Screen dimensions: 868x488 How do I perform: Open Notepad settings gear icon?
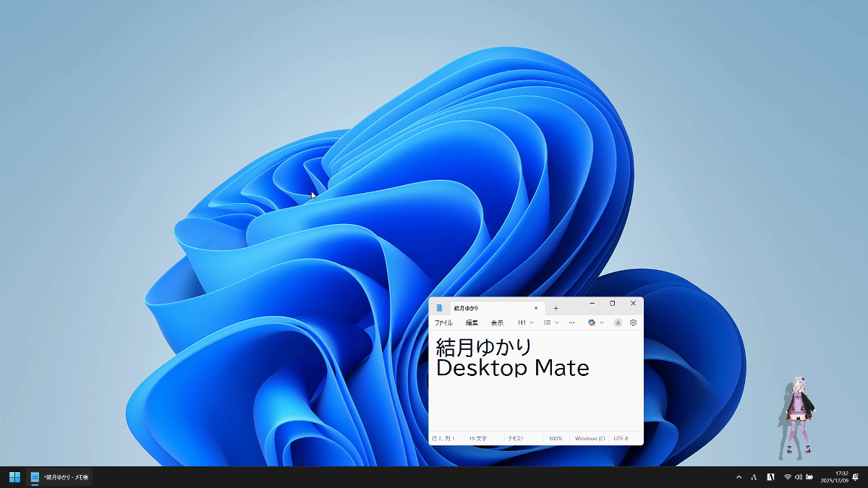(633, 322)
